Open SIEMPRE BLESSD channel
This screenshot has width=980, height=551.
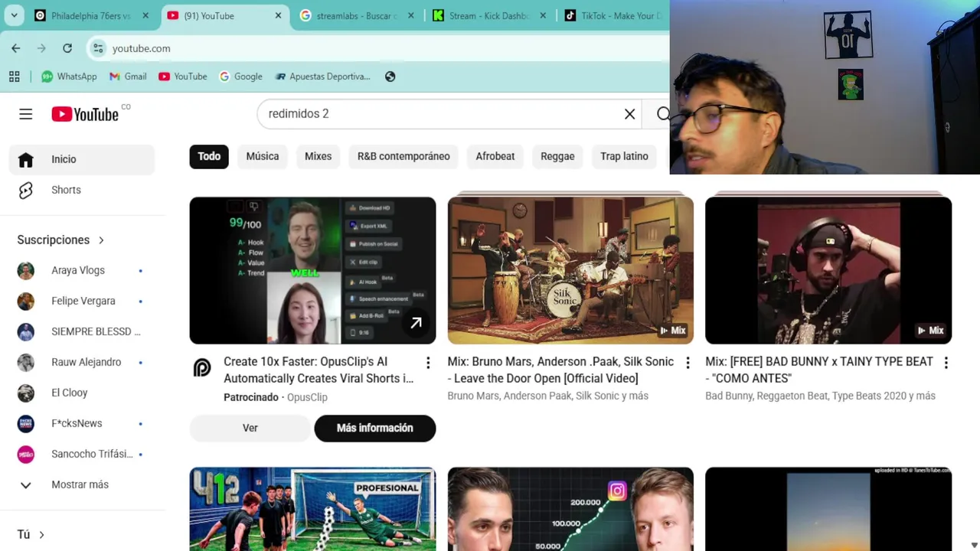pyautogui.click(x=82, y=331)
